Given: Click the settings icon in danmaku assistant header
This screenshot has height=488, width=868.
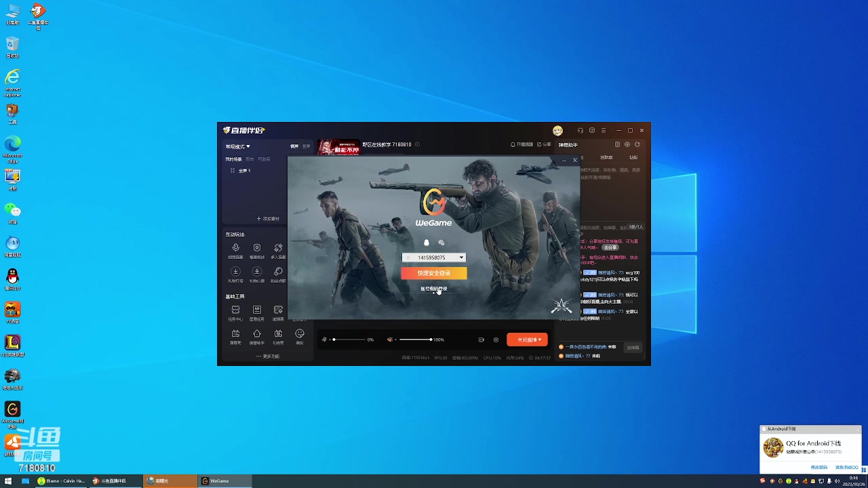Looking at the screenshot, I should pyautogui.click(x=627, y=144).
